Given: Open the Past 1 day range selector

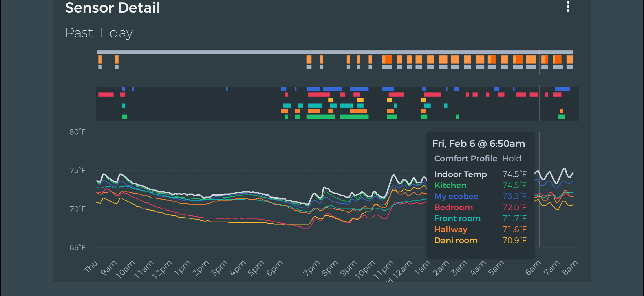Looking at the screenshot, I should point(99,33).
